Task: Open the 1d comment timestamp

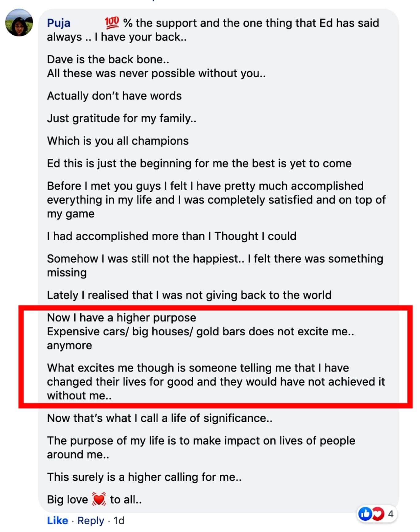Action: pyautogui.click(x=119, y=520)
